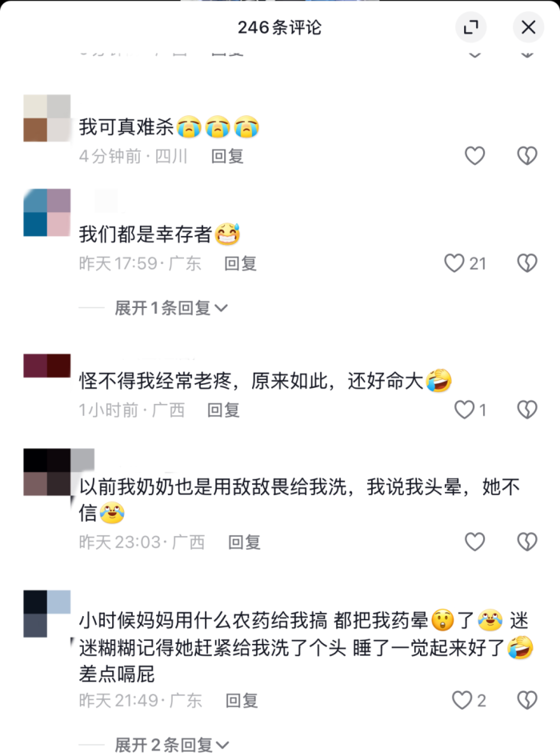Dislike the 怪不得我经常老疼 comment
Viewport: 560px width, 756px height.
[526, 410]
